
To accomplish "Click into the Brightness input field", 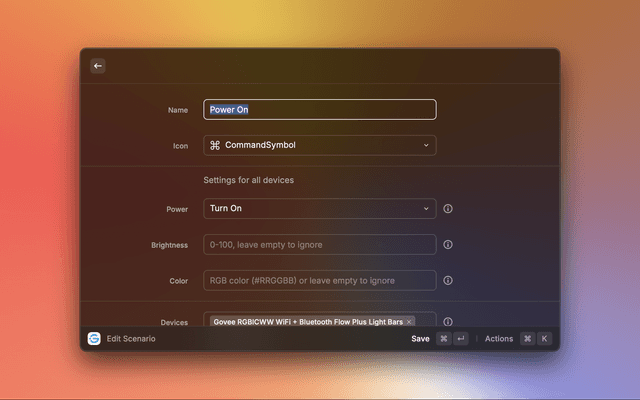I will pos(319,245).
